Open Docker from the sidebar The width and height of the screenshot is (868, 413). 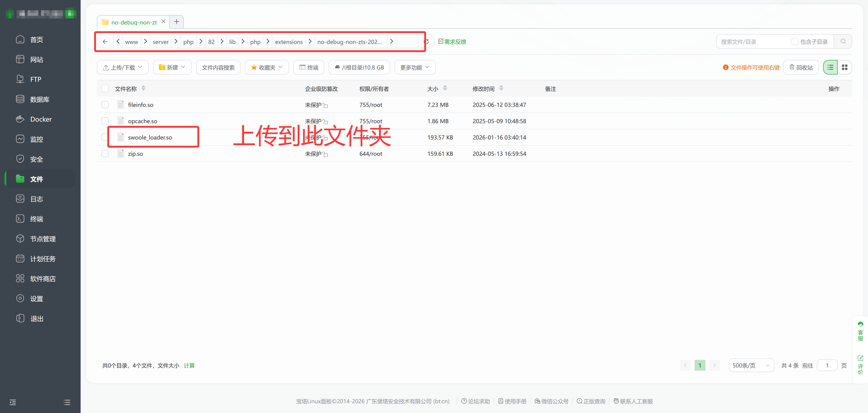pos(41,119)
